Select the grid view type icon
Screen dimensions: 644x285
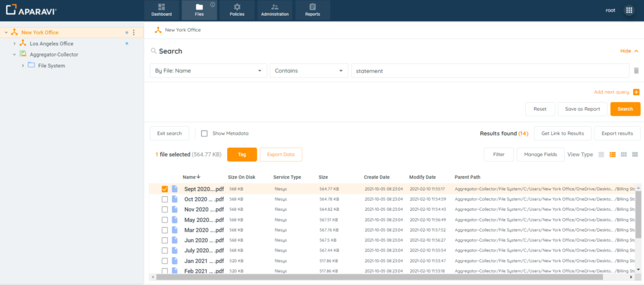(x=623, y=154)
